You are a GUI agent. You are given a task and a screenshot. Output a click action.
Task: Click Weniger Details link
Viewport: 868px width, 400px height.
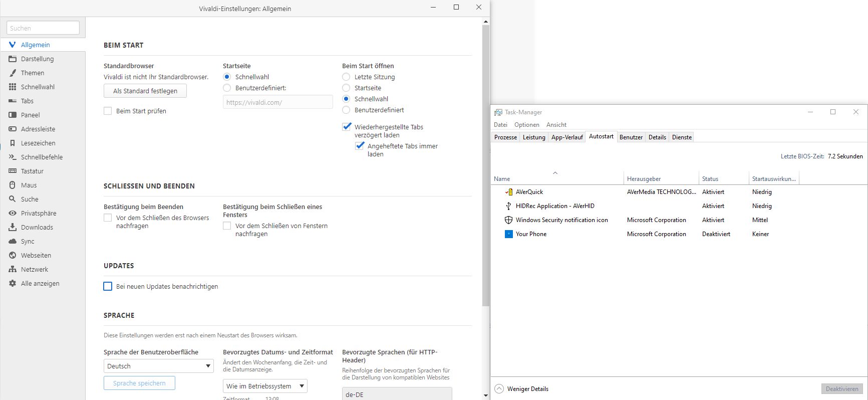527,388
